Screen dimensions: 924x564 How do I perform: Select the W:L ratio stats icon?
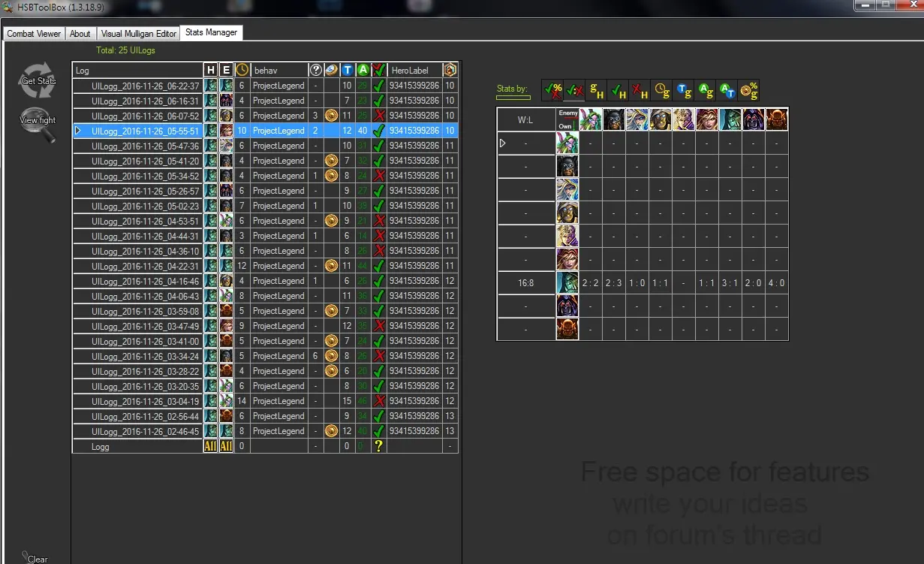coord(575,90)
